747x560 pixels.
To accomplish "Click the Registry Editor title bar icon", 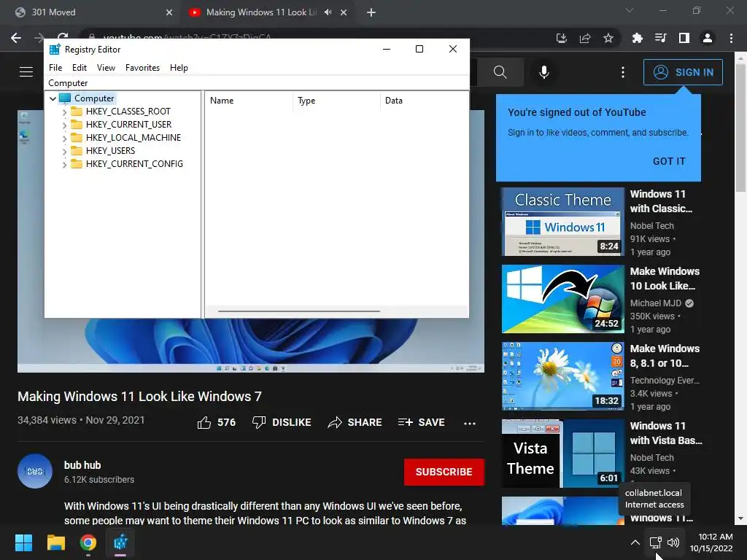I will pyautogui.click(x=55, y=49).
